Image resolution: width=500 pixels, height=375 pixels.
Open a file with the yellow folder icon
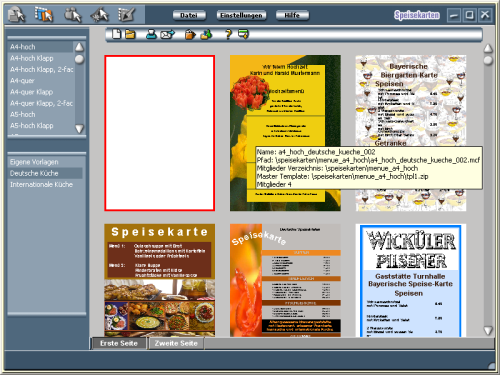pyautogui.click(x=130, y=34)
